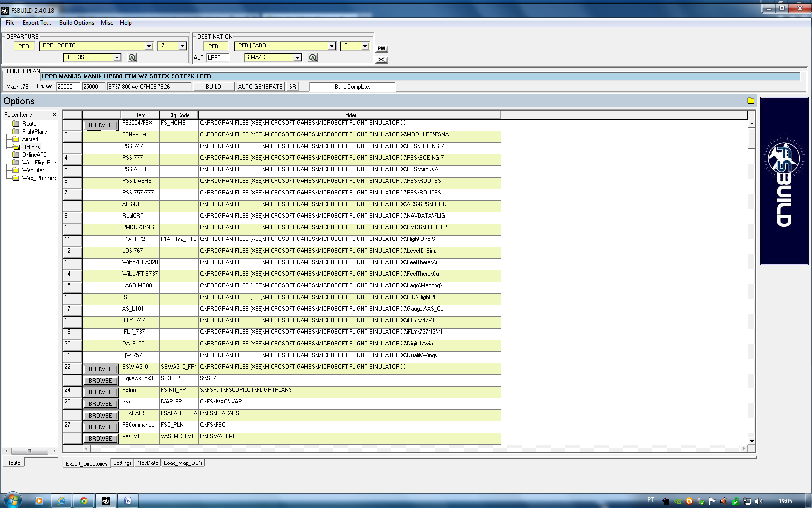Click Safely Remove Hardware tray icon
This screenshot has width=812, height=508.
[x=701, y=501]
